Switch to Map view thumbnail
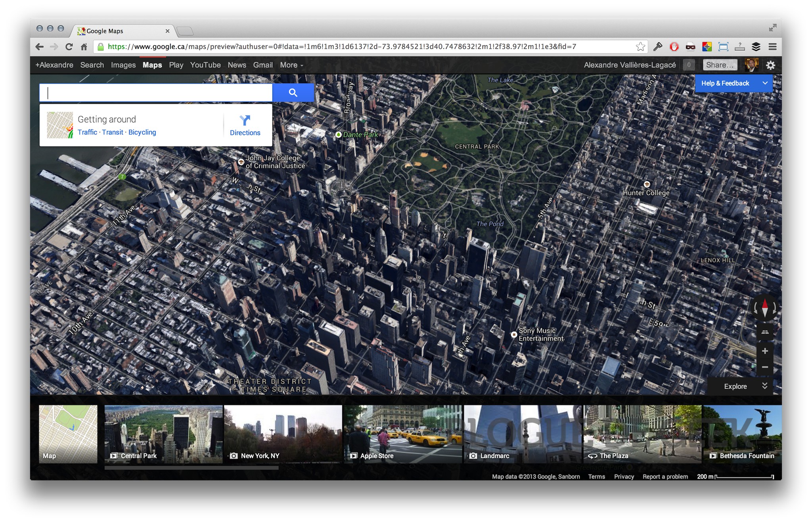Image resolution: width=812 pixels, height=522 pixels. [x=68, y=434]
